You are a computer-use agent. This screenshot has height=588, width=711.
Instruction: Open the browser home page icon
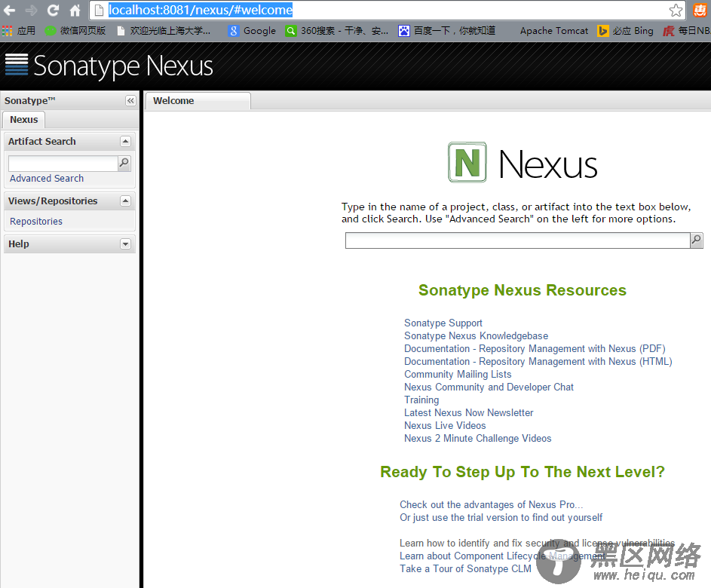click(75, 10)
